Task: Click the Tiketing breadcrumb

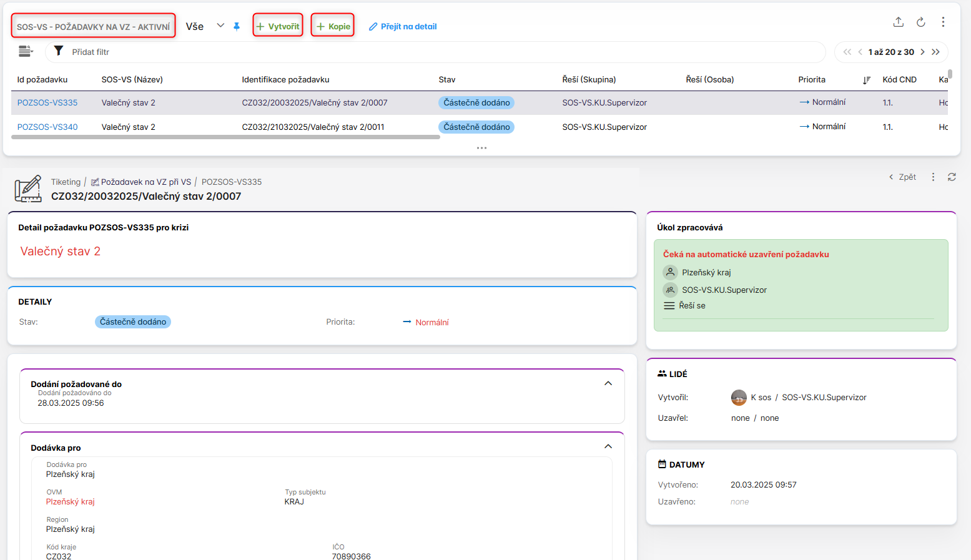Action: pyautogui.click(x=66, y=182)
